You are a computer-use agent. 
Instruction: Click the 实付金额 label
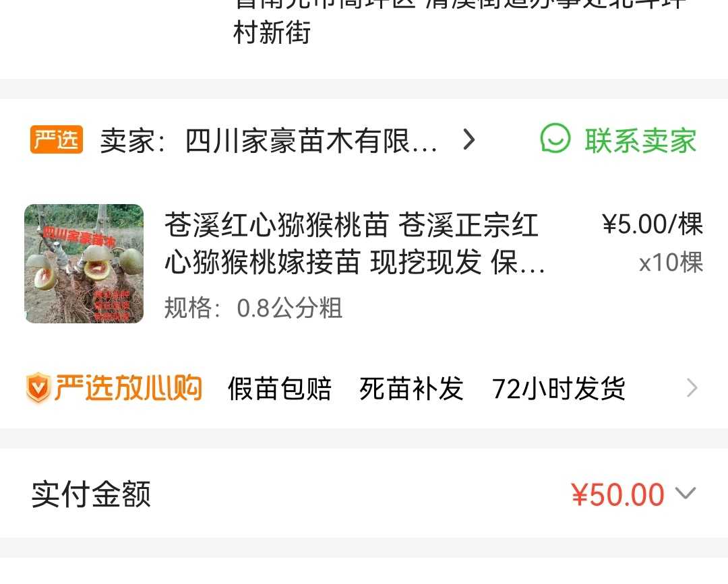[x=91, y=494]
